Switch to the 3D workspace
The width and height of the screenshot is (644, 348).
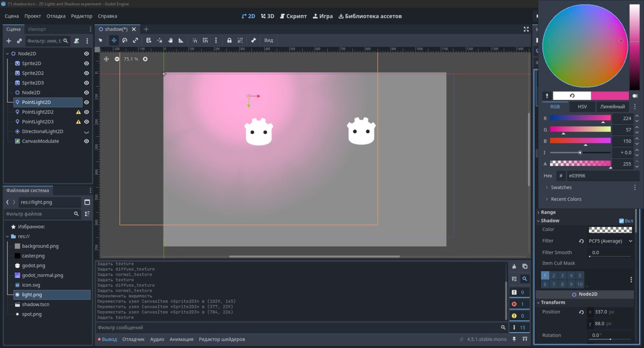[267, 16]
